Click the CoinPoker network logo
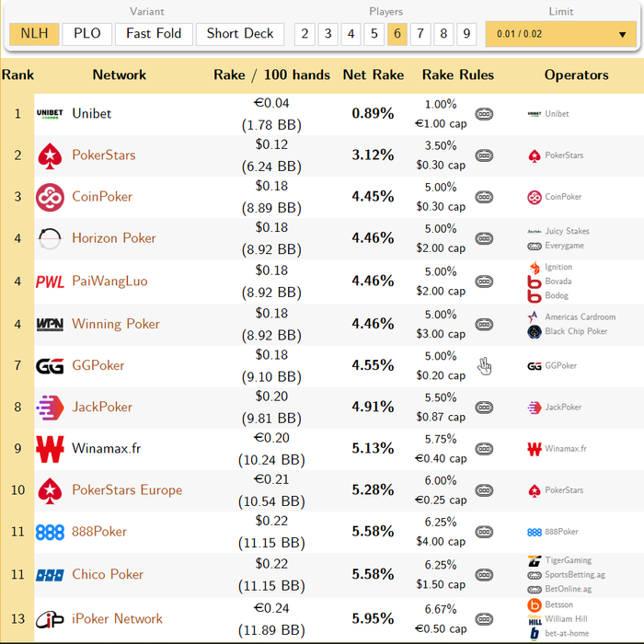 pos(50,197)
